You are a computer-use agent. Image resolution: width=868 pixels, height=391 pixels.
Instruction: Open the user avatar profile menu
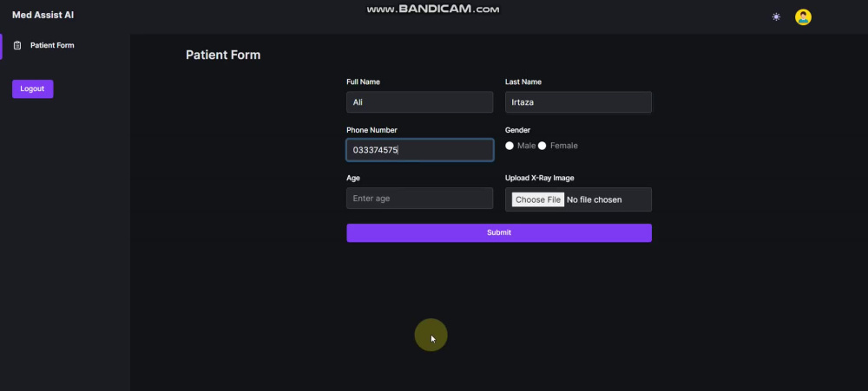(803, 17)
